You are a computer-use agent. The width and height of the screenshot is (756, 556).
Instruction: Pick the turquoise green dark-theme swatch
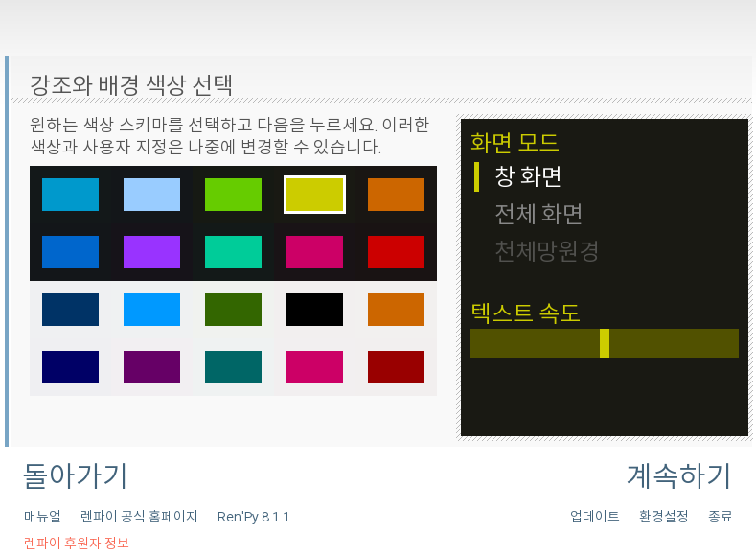tap(234, 252)
